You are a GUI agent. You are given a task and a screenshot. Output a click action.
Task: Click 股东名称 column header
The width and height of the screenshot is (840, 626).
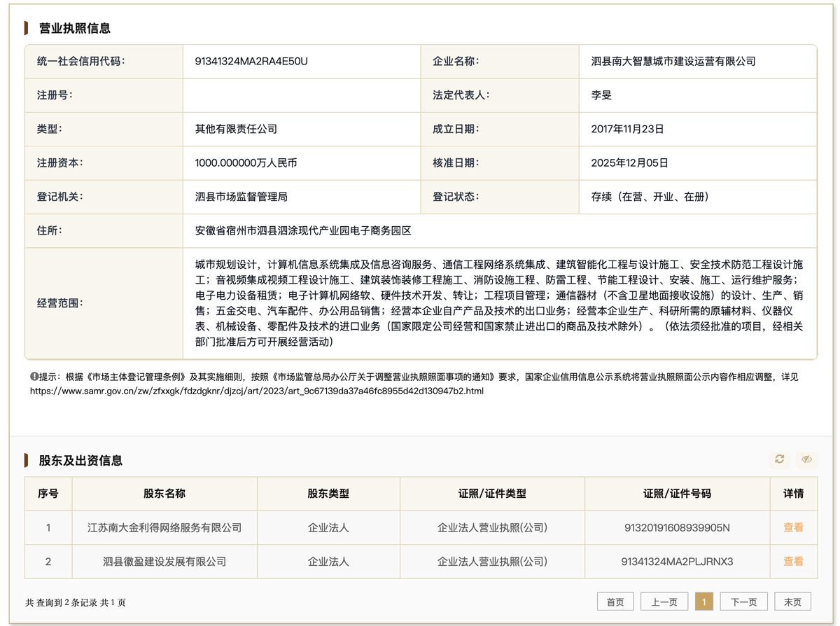coord(164,494)
